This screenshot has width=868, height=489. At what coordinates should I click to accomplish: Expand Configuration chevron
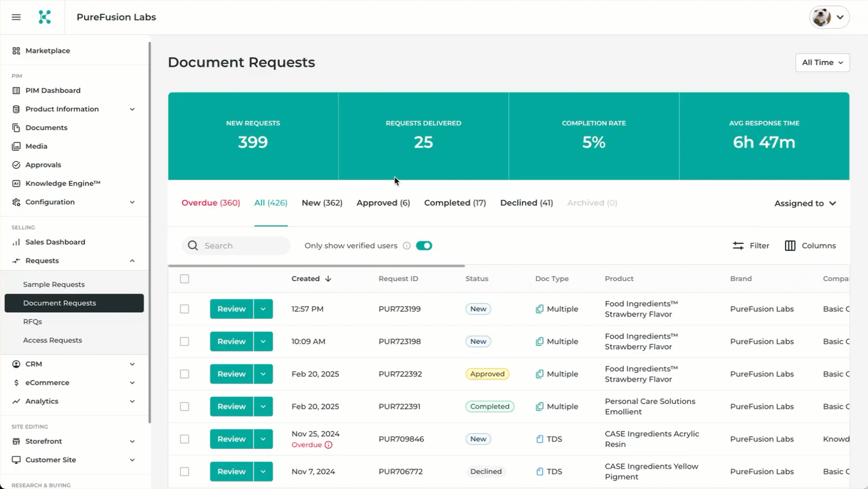point(132,202)
